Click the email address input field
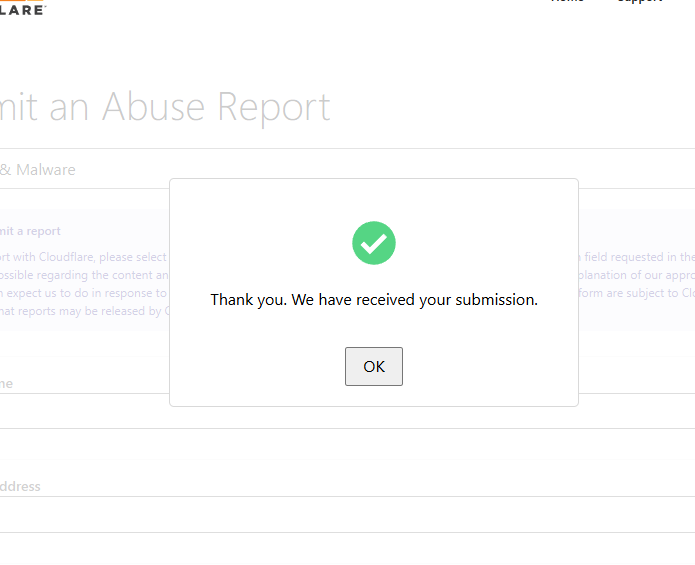Screen dimensions: 695x565 coord(348,515)
